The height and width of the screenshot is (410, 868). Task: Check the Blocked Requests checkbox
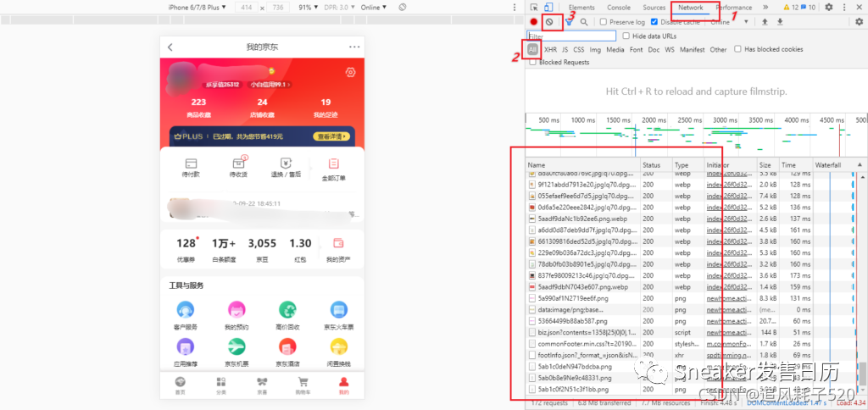[532, 62]
